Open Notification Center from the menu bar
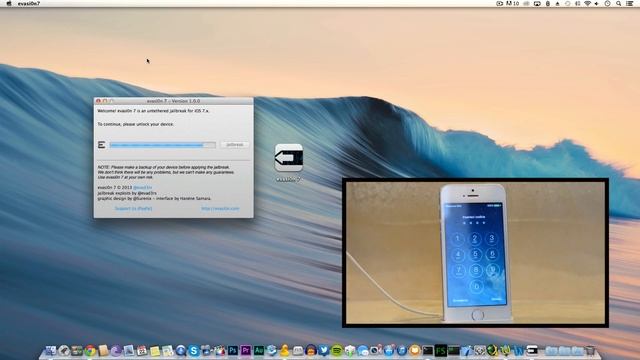 point(629,3)
